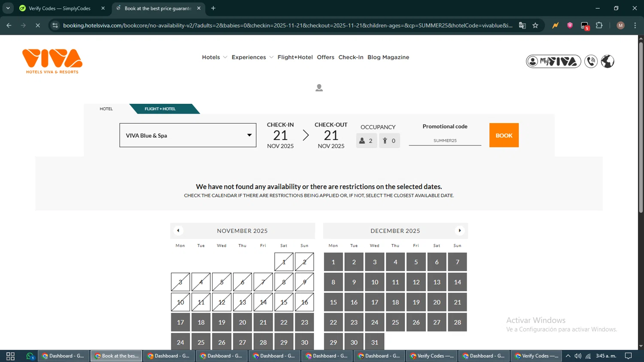
Task: Stop loading the page
Action: [38, 25]
